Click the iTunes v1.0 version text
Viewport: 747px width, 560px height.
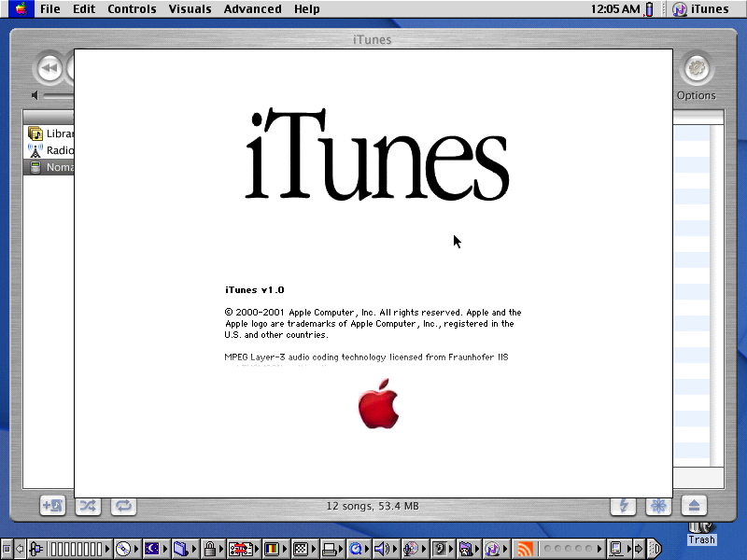255,290
